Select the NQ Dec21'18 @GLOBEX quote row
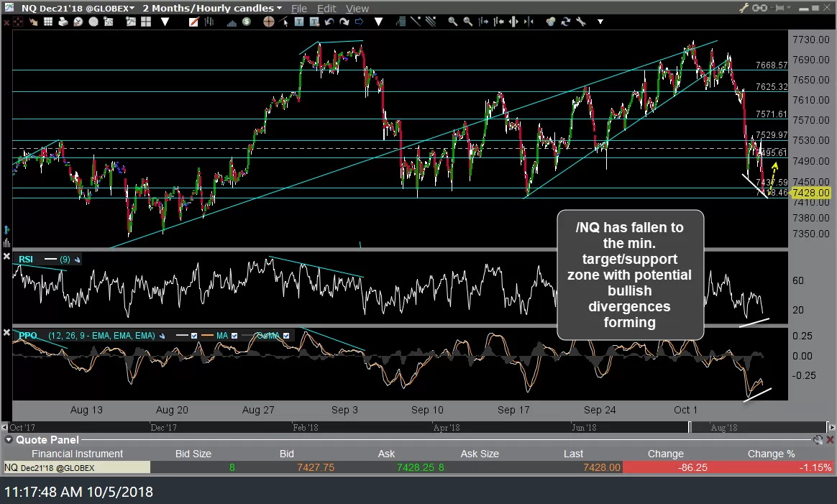837x504 pixels. (x=418, y=468)
